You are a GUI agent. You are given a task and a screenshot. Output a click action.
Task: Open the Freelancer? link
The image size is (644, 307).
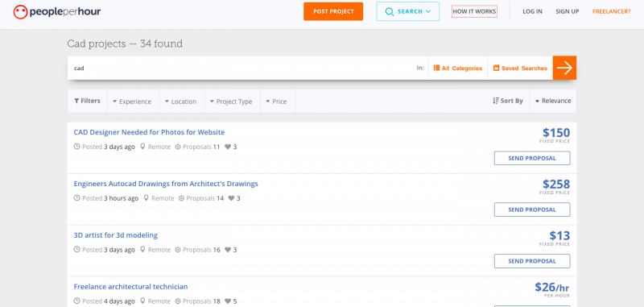point(611,11)
